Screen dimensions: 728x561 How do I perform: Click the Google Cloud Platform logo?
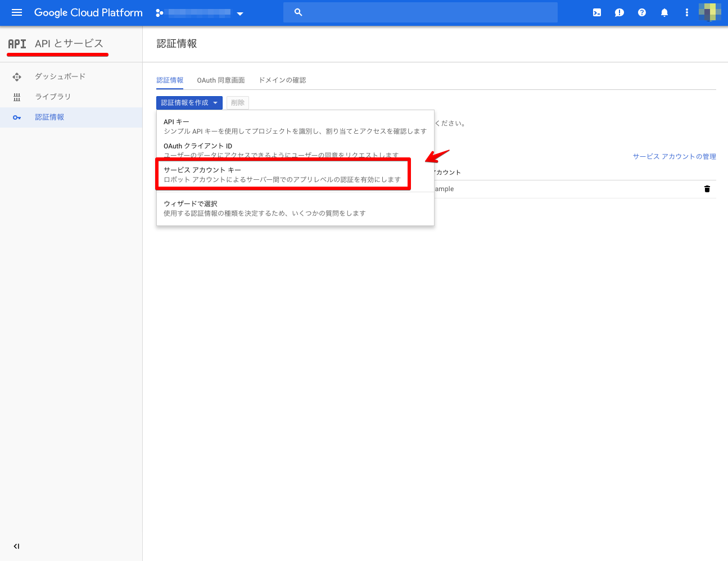(88, 12)
